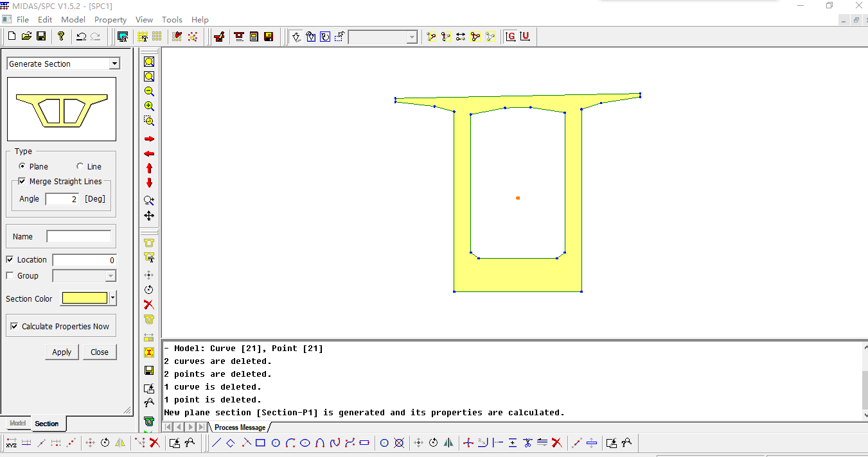868x457 pixels.
Task: Click the Undo arrow icon
Action: [x=81, y=37]
